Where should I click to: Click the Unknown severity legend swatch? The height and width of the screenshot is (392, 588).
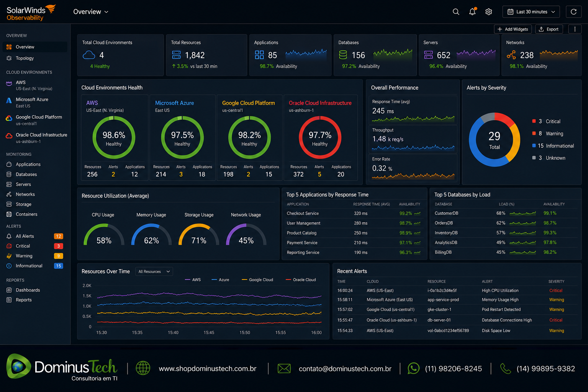534,158
